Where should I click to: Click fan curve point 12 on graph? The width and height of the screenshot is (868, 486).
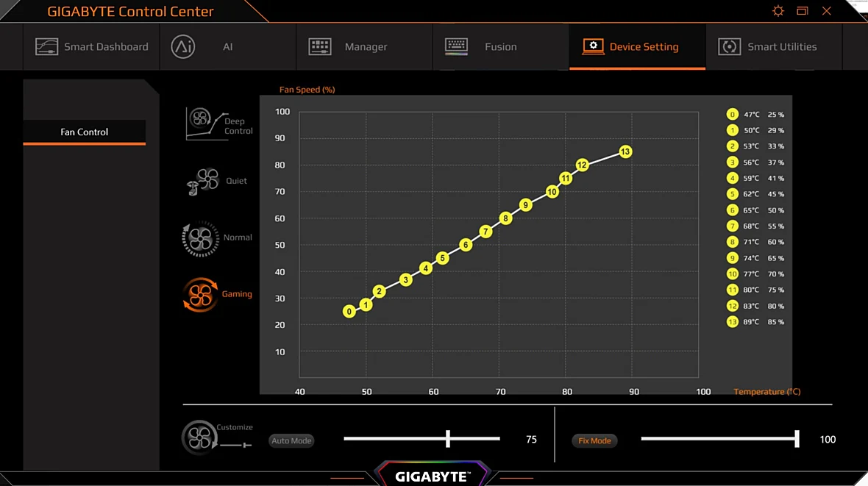(582, 165)
